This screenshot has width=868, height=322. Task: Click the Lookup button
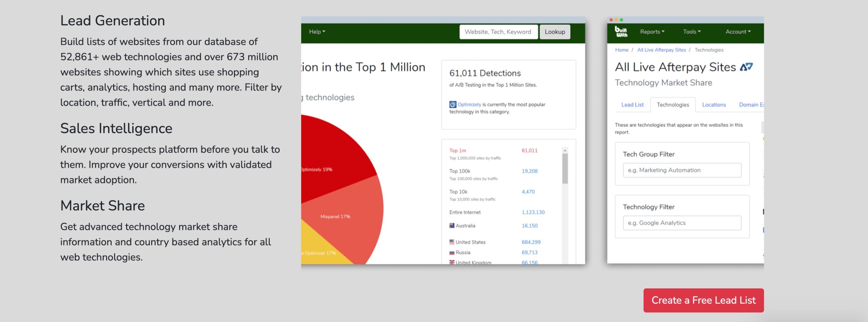555,32
